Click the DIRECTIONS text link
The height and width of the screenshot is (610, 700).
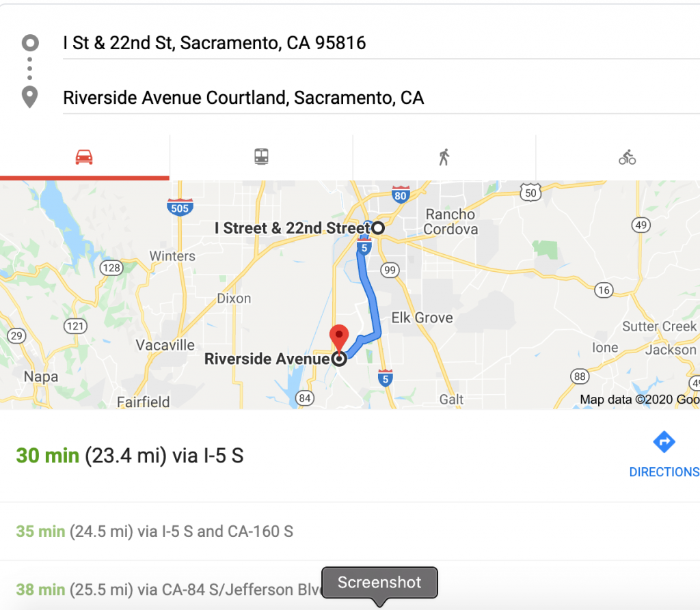coord(664,472)
